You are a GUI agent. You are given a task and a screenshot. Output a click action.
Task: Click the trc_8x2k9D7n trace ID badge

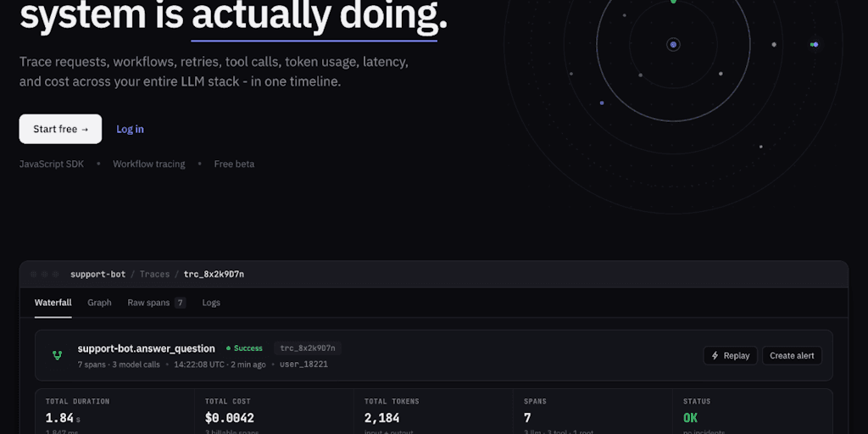308,348
